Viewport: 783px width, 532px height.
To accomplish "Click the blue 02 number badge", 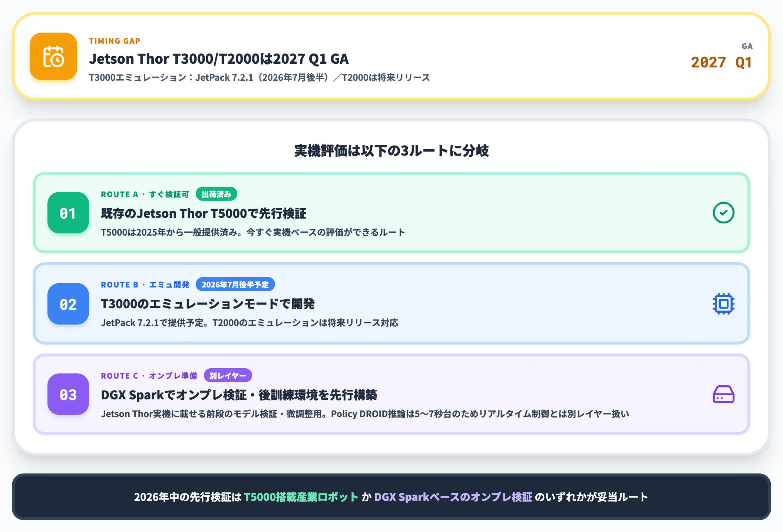I will click(x=68, y=304).
